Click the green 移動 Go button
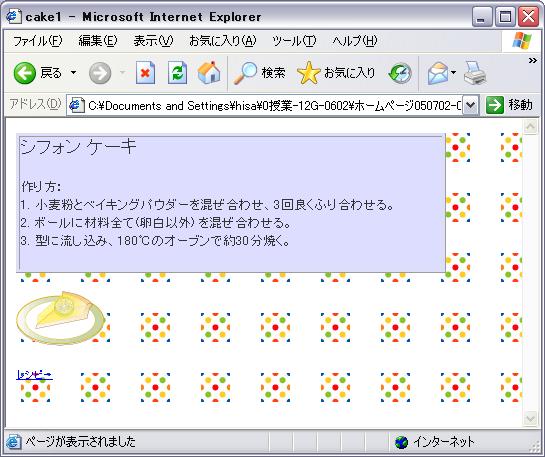 (509, 105)
